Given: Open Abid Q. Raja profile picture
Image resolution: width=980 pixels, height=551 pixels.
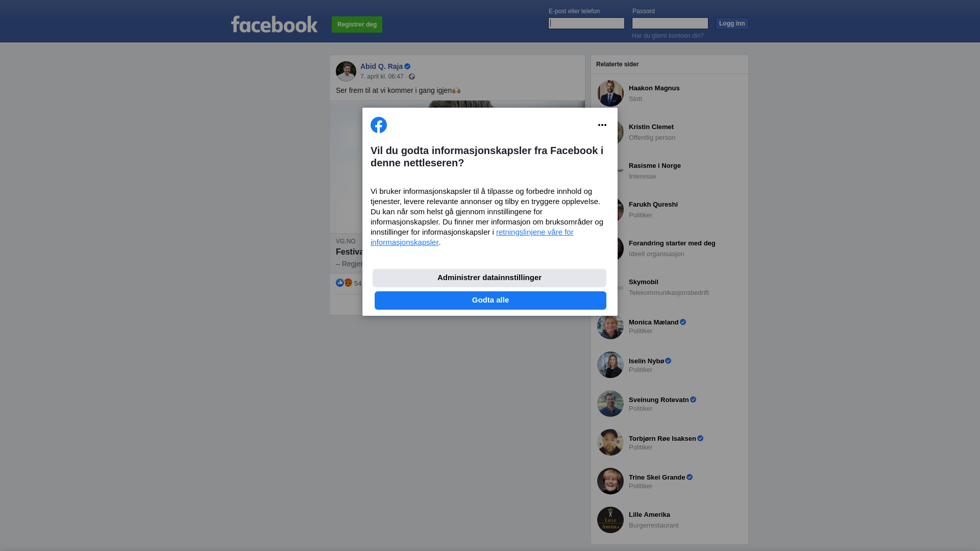Looking at the screenshot, I should coord(346,71).
